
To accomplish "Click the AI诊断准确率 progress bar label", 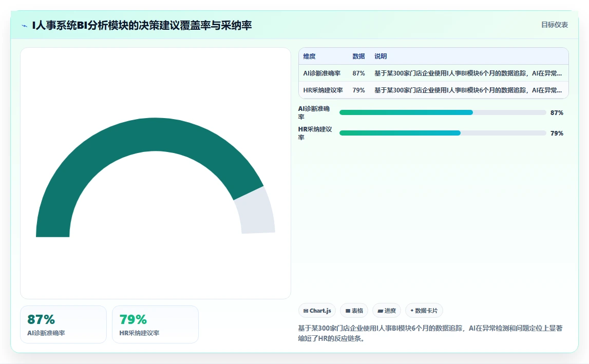I will [314, 113].
